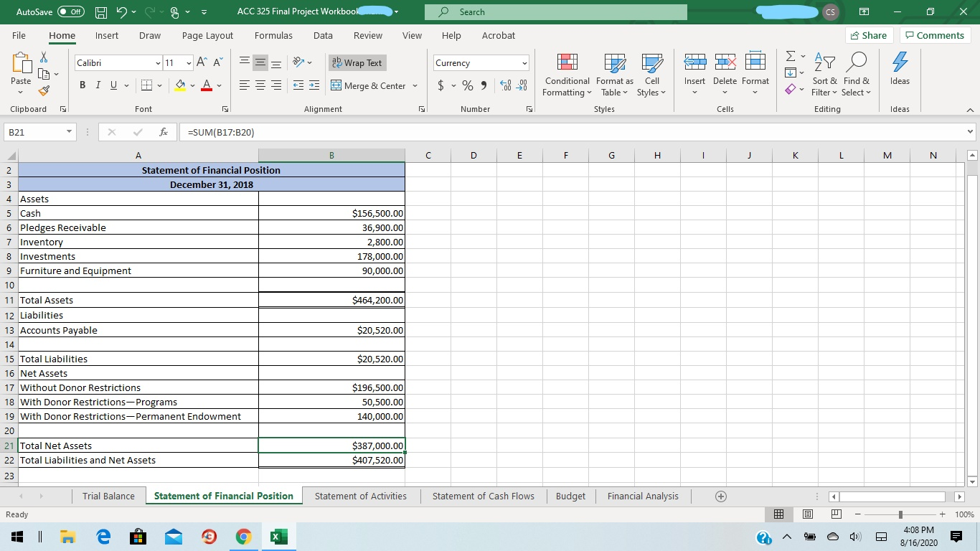Toggle AutoSave switch off/on
This screenshot has height=551, width=980.
[x=71, y=12]
